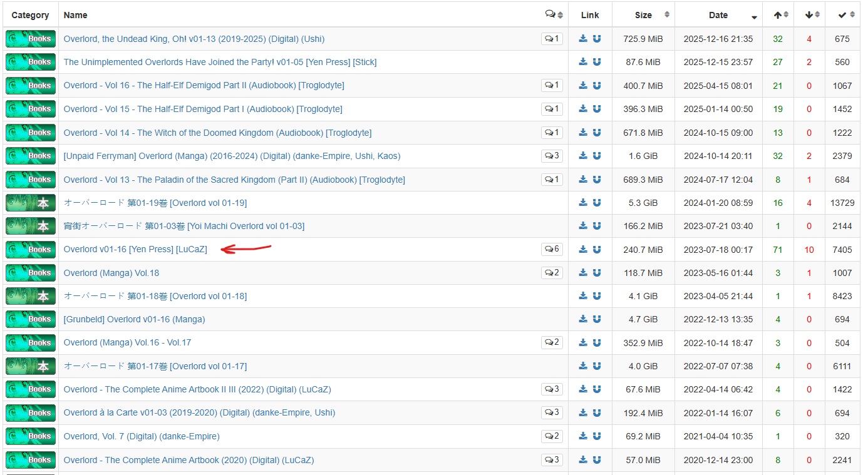Open 'Yoi Machi Overlord vol 01-03' torrent link
Image resolution: width=868 pixels, height=475 pixels.
click(x=184, y=226)
